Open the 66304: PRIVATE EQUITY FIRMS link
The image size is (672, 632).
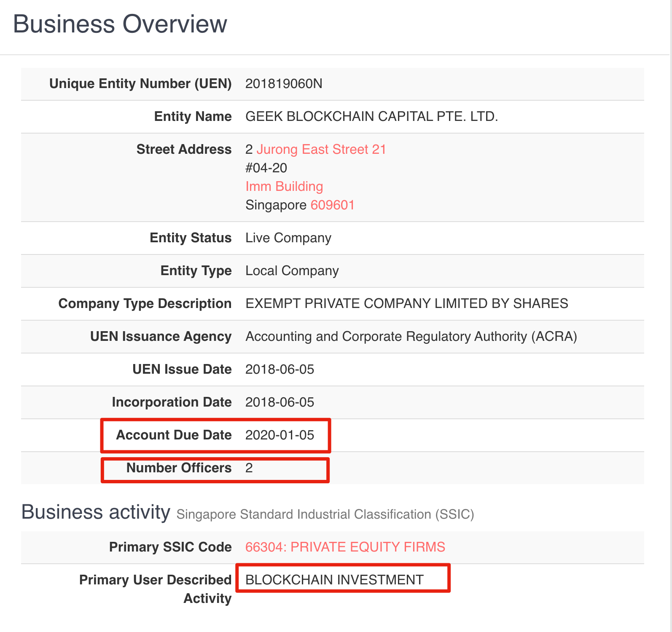tap(345, 547)
